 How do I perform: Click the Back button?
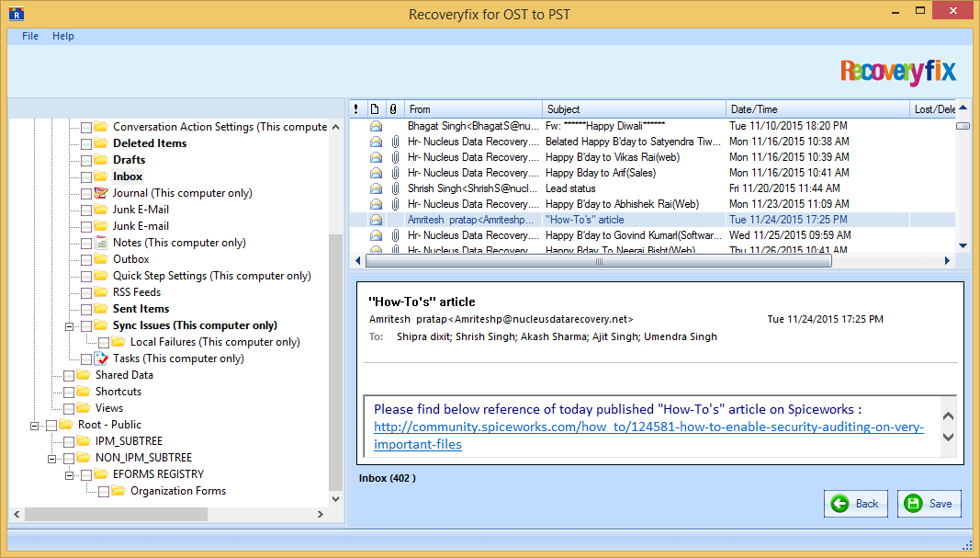click(x=856, y=504)
